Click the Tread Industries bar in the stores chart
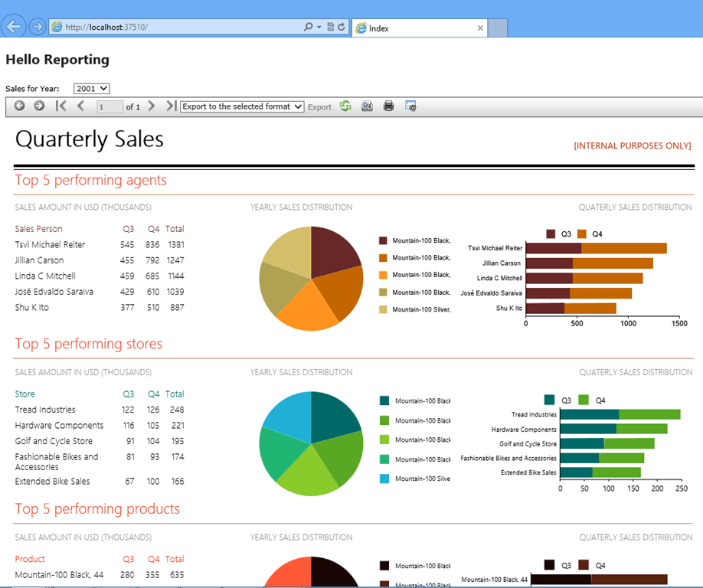This screenshot has height=588, width=703. [x=620, y=414]
